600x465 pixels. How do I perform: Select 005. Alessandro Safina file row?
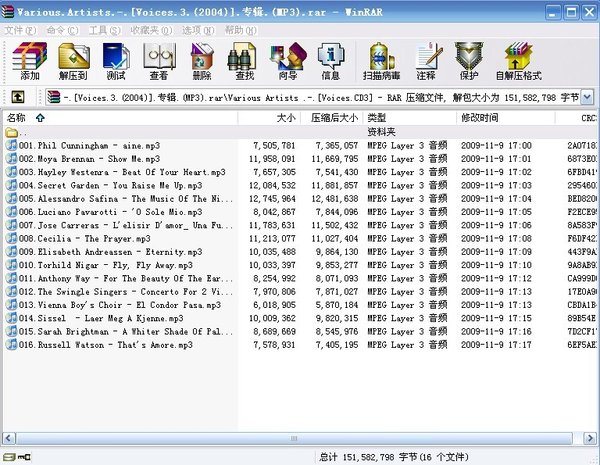300,199
